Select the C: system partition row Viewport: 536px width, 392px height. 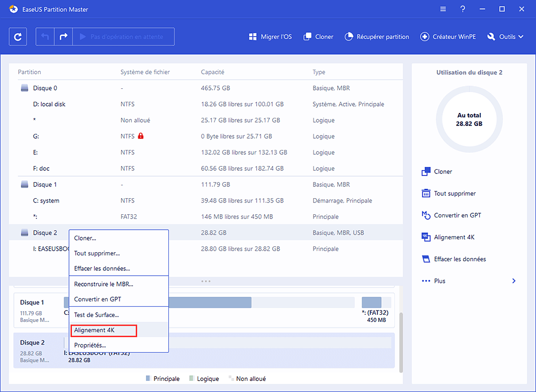[206, 200]
